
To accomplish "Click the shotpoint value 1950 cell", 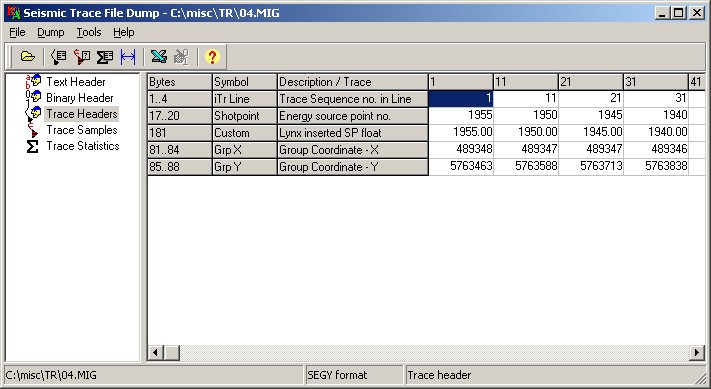I will pyautogui.click(x=526, y=116).
